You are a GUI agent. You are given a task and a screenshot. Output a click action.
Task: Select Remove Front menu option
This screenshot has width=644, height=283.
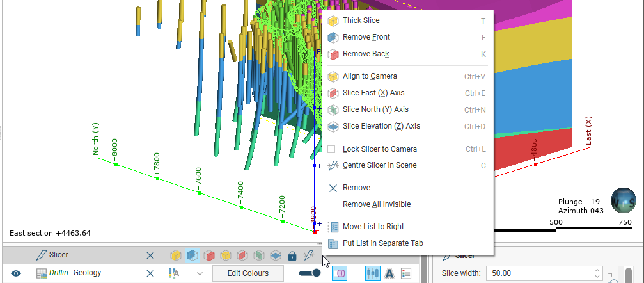coord(366,37)
